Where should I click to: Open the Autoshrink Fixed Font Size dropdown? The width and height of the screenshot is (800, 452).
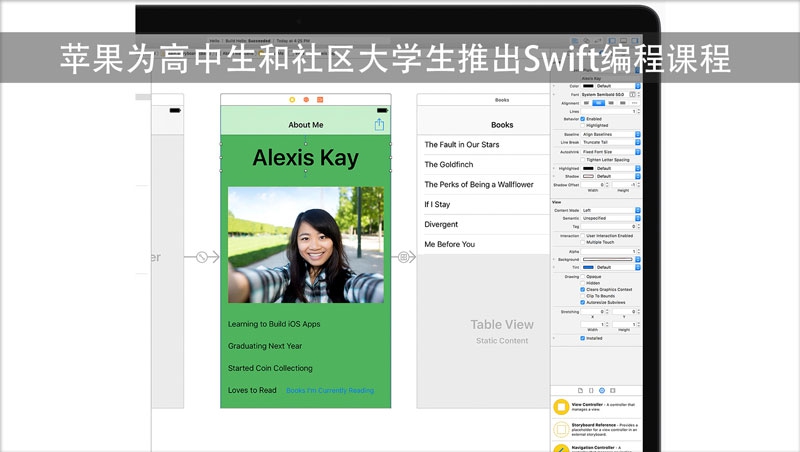pyautogui.click(x=611, y=152)
